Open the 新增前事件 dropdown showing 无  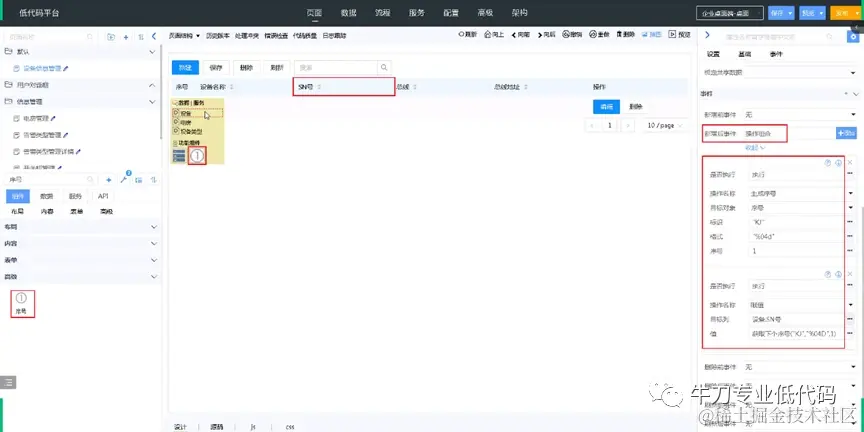[800, 115]
